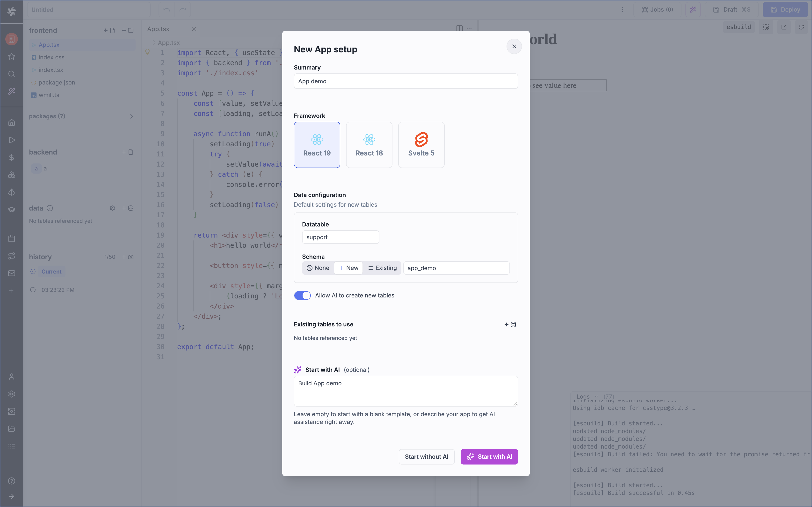Screen dimensions: 812x507
Task: Open the preview in a new tab via external-link icon
Action: [x=784, y=27]
